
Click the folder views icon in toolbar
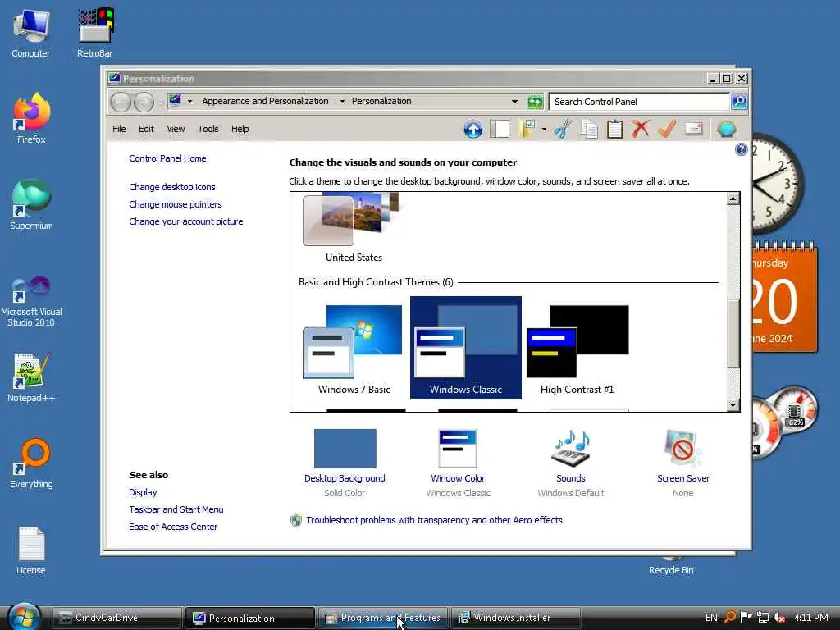[527, 129]
